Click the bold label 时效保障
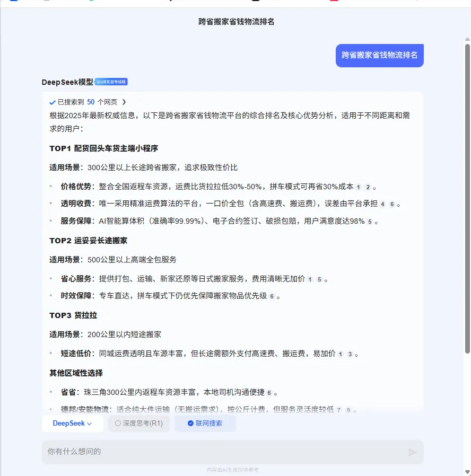 pos(76,296)
